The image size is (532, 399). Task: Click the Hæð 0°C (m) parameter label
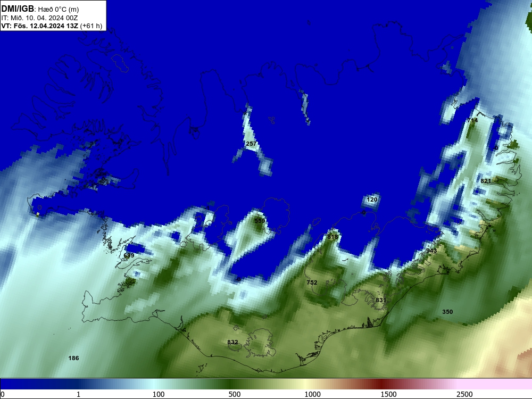tap(59, 10)
